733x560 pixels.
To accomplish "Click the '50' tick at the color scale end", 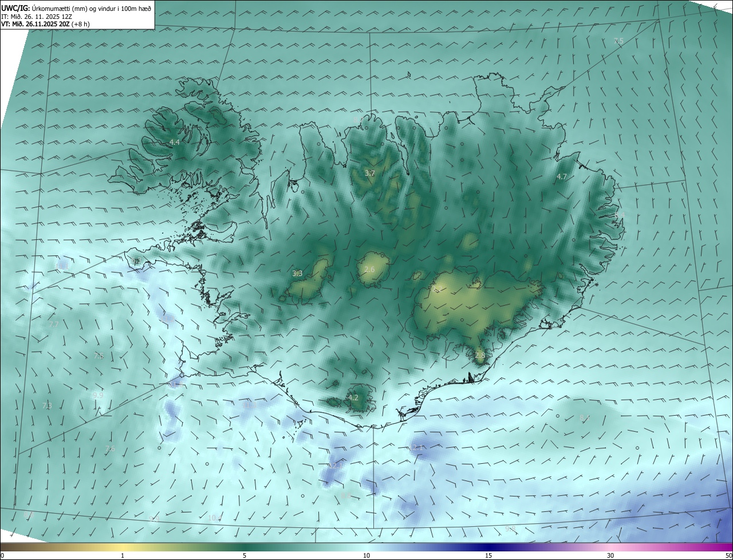I will (728, 555).
